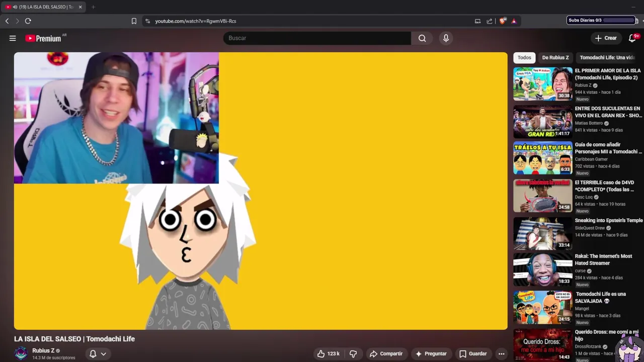Open the Epstein's Temple video thumbnail
Image resolution: width=644 pixels, height=362 pixels.
click(x=543, y=234)
